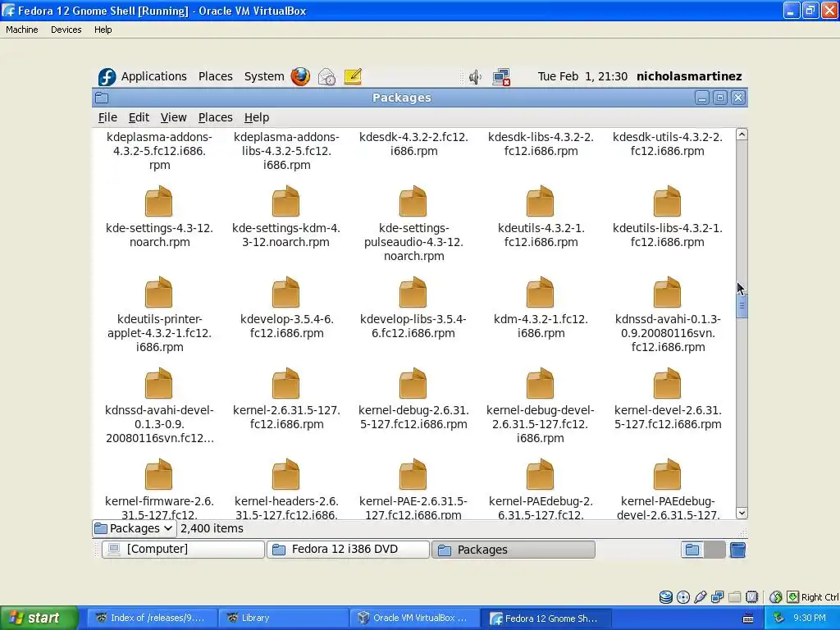Open VirtualBox Machine menu
The height and width of the screenshot is (630, 840).
coord(22,30)
